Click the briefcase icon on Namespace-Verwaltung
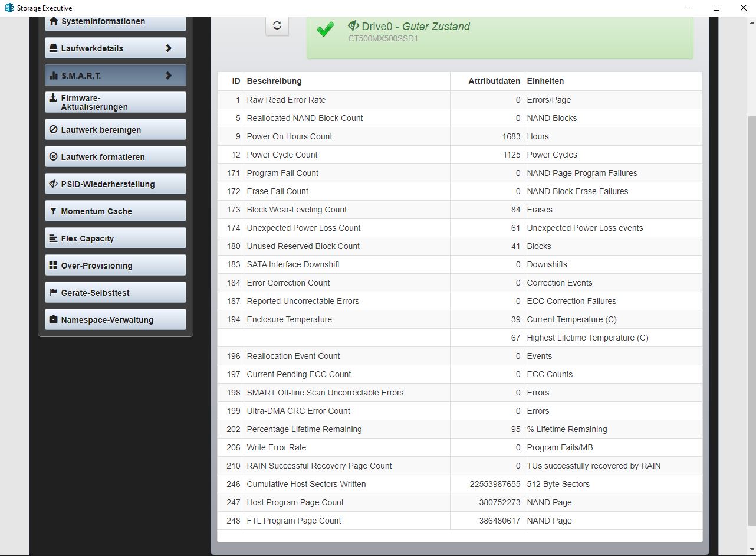The image size is (756, 556). tap(54, 319)
